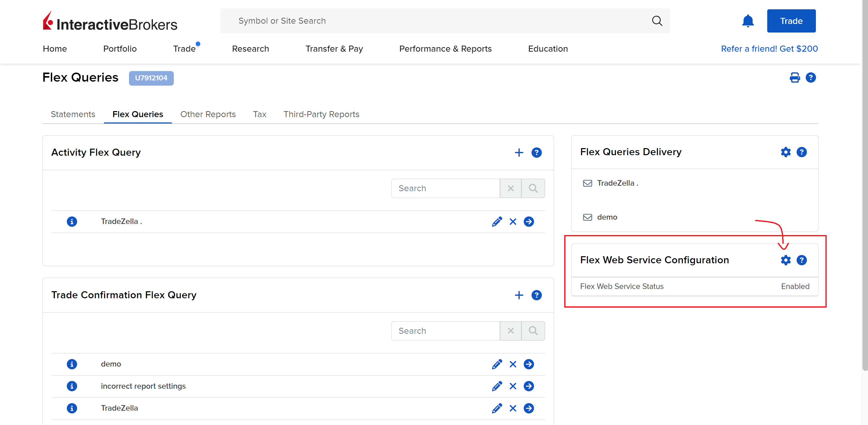Screen dimensions: 868x425
Task: Run the incorrect report settings query arrow
Action: click(529, 386)
